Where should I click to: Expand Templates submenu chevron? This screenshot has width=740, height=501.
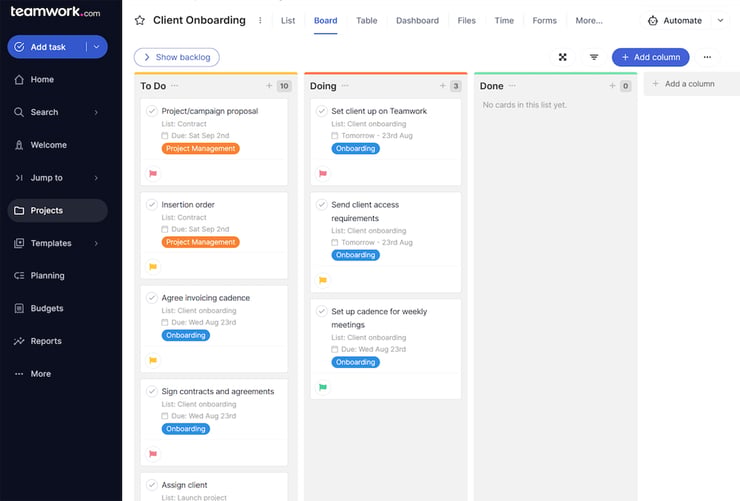[x=96, y=243]
